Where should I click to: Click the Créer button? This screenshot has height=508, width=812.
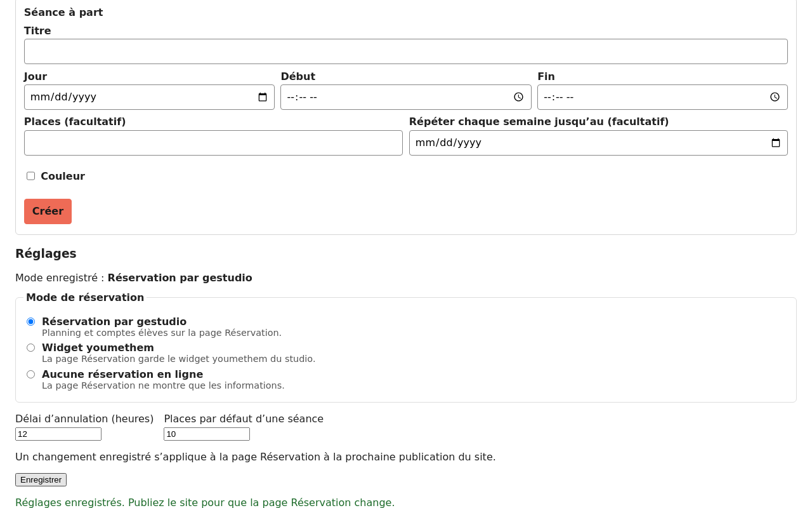point(48,211)
